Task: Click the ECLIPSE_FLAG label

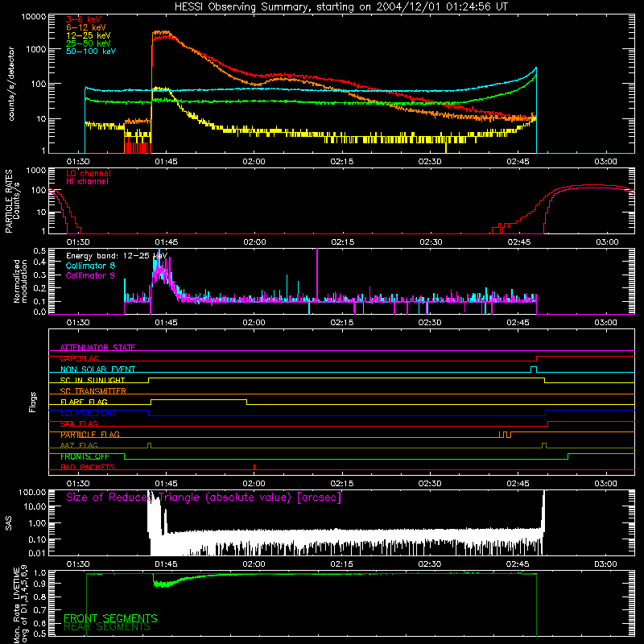Action: (x=88, y=413)
